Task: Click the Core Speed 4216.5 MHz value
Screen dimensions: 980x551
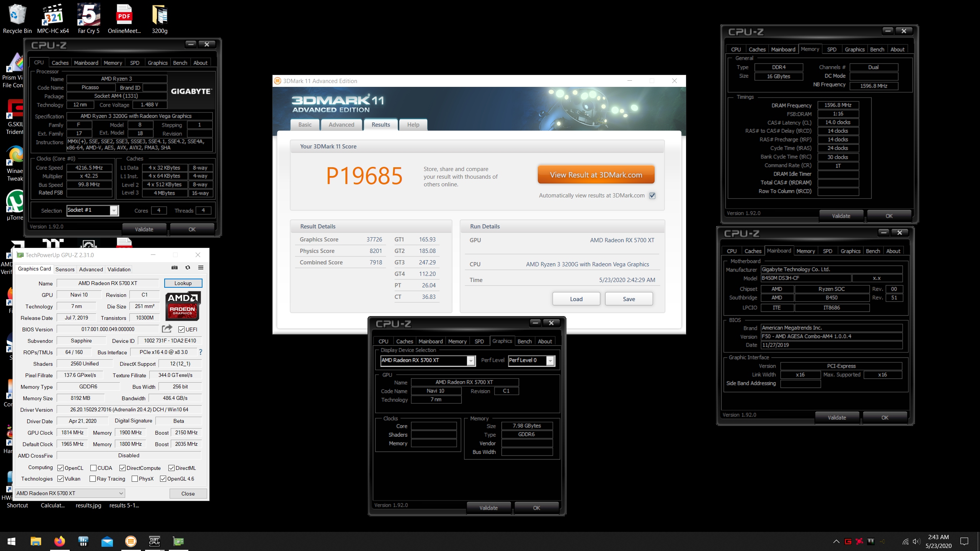Action: [89, 168]
